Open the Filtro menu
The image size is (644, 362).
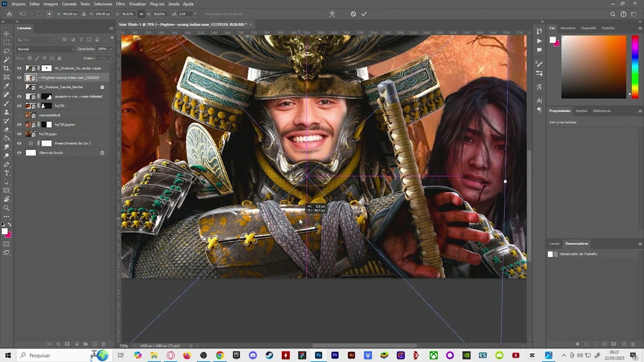pyautogui.click(x=120, y=4)
